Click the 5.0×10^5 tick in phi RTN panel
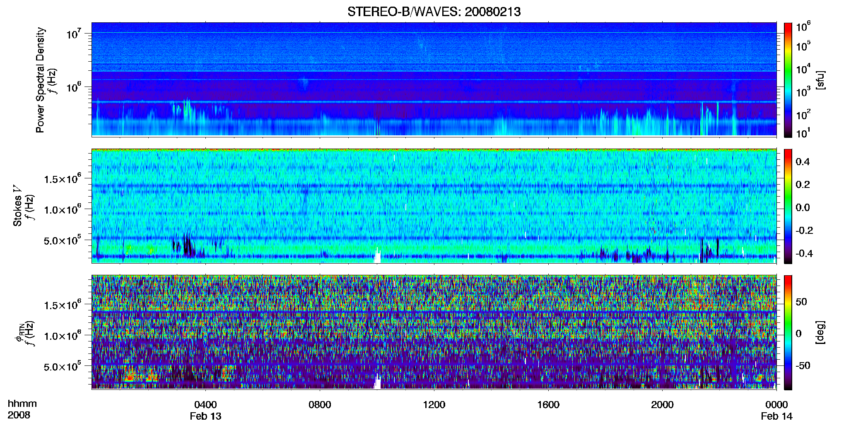 (x=62, y=366)
